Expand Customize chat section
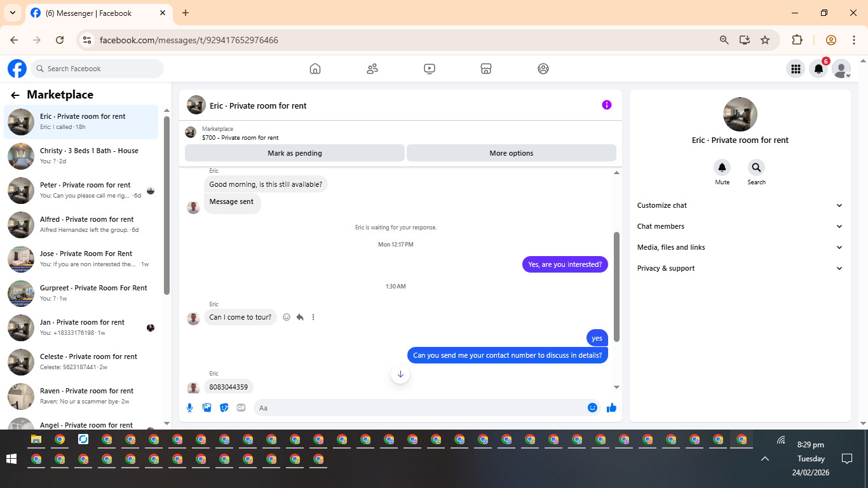868x488 pixels. point(740,205)
